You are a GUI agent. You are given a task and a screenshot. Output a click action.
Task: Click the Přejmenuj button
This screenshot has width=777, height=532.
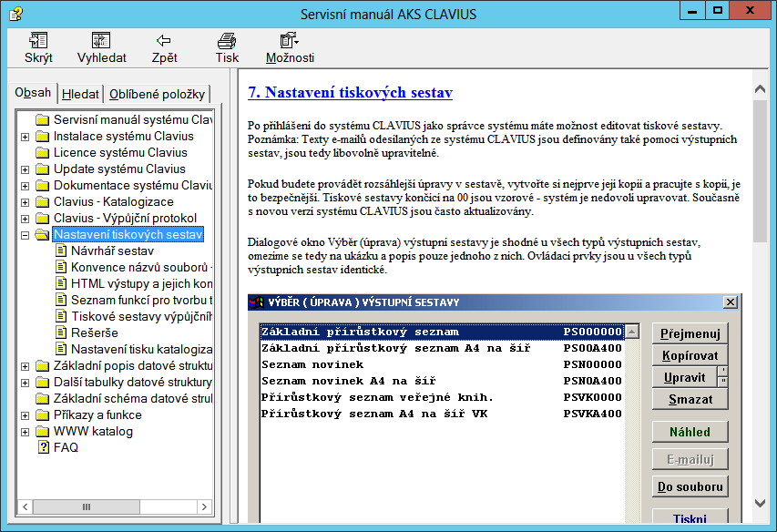coord(690,333)
